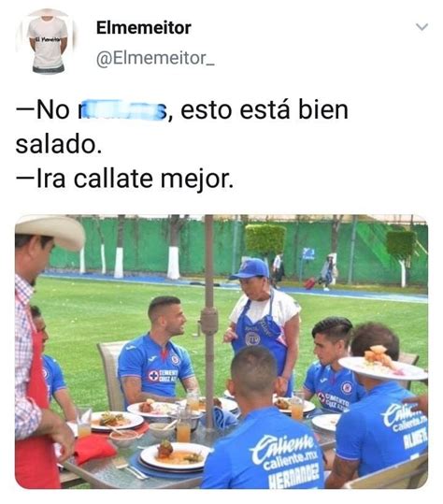Screen dimensions: 443x504
Task: Click the white cowboy hat in photo
Action: click(x=50, y=230)
